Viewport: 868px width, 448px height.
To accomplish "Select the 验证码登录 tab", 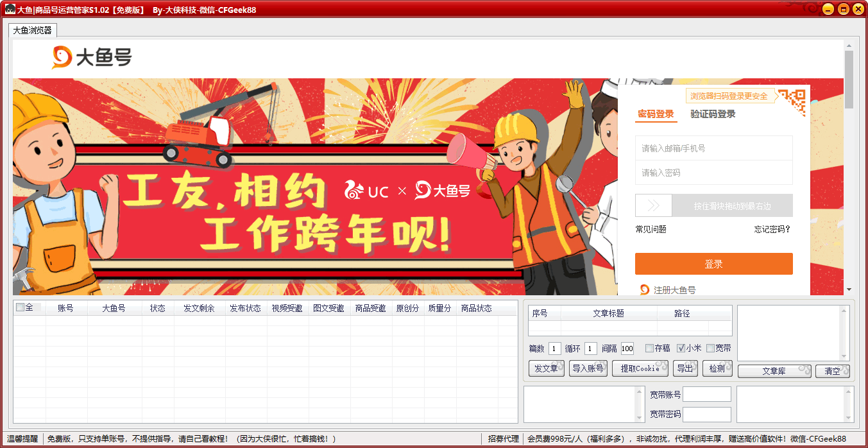I will click(713, 114).
